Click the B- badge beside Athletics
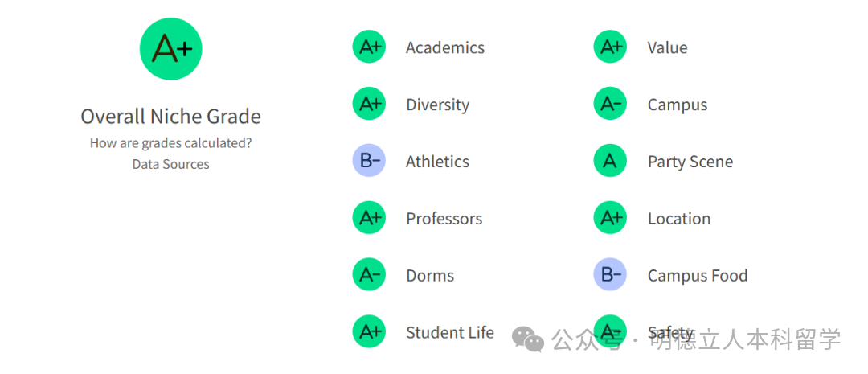Screen dimensions: 868x374 point(369,161)
